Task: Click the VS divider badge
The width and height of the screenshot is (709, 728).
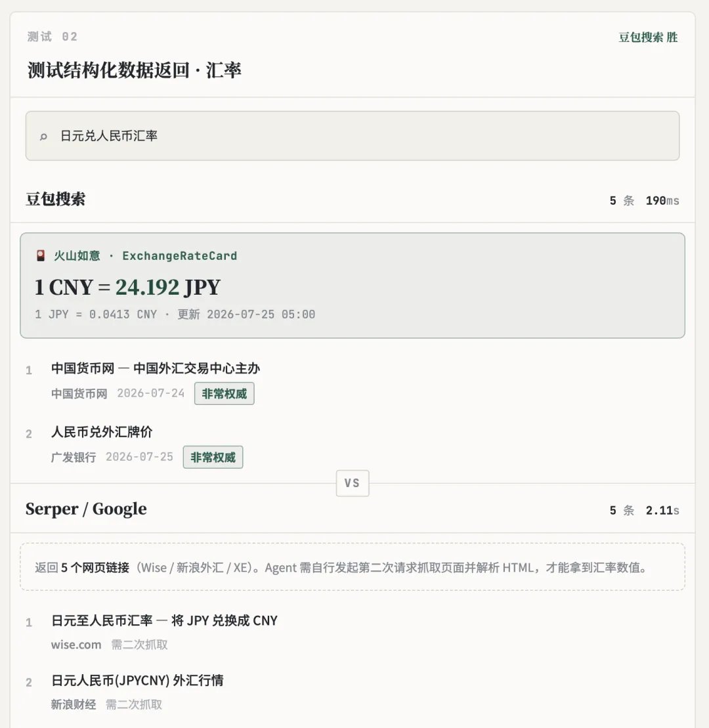Action: pos(353,483)
